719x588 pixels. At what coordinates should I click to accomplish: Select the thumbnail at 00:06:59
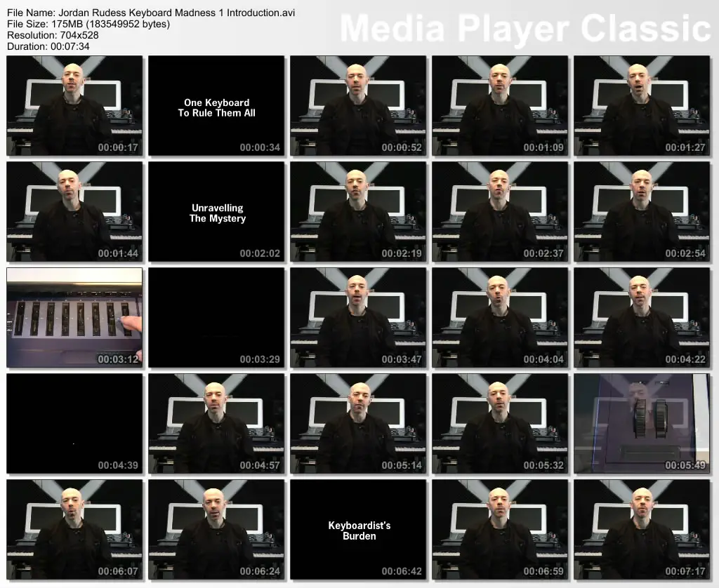[500, 529]
